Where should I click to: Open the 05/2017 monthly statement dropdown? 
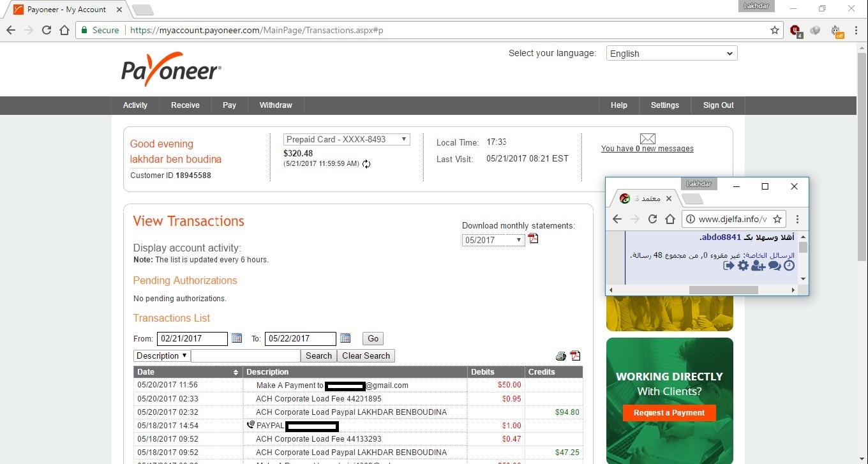tap(493, 240)
